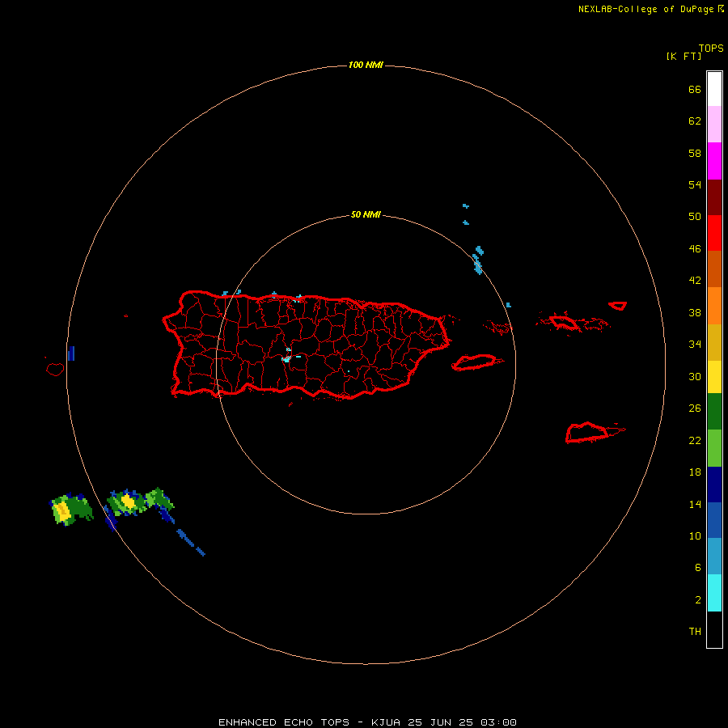Click the small Mona island outline at west
Image resolution: width=728 pixels, height=728 pixels.
click(55, 369)
